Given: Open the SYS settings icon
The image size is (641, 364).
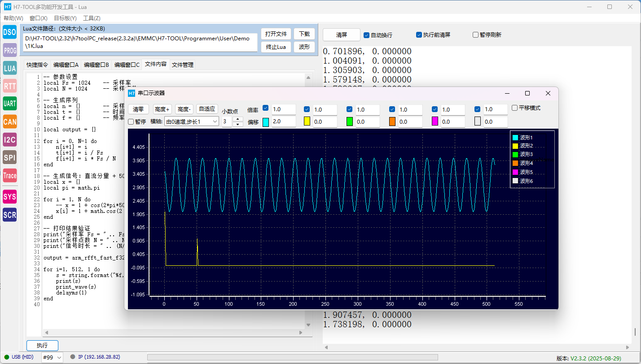Looking at the screenshot, I should click(10, 196).
